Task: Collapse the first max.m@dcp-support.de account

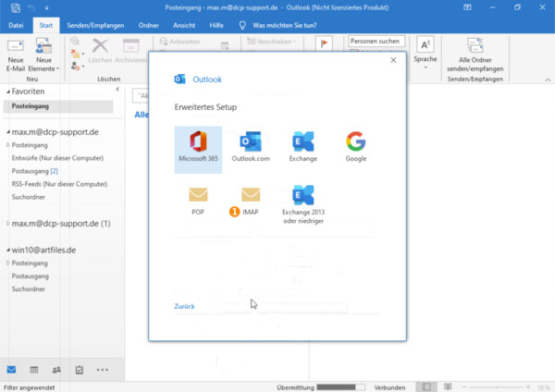Action: click(x=8, y=132)
